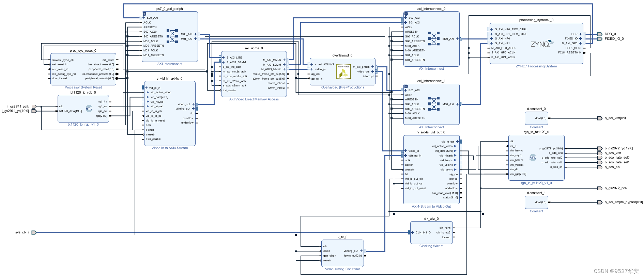The width and height of the screenshot is (644, 277).
Task: Expand the vid_io_out pin on v_axi4s_vid_out_0
Action: [x=457, y=142]
